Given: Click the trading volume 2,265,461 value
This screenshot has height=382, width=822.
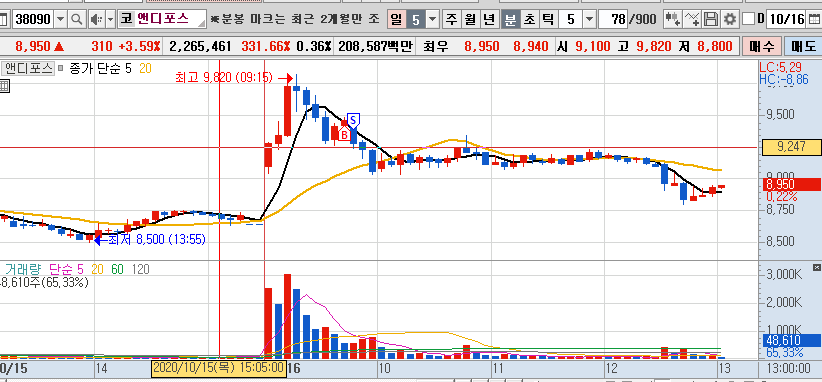Looking at the screenshot, I should coord(201,46).
